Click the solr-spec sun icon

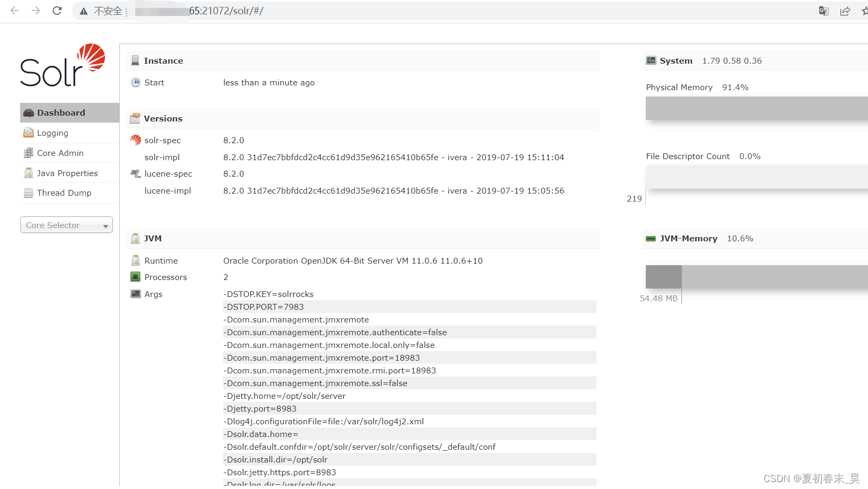tap(136, 140)
